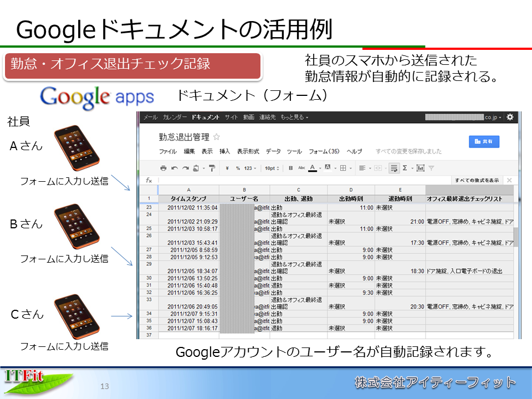
Task: Open the 表示形式 menu
Action: [x=248, y=151]
